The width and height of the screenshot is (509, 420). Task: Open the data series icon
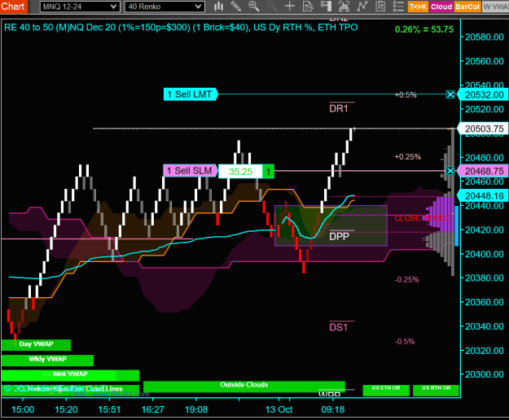344,7
